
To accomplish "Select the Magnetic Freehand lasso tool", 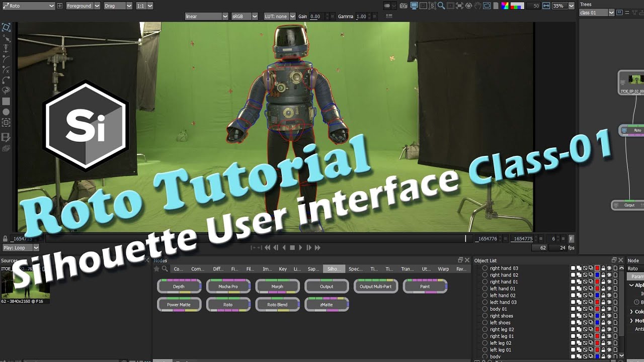I will (x=6, y=90).
